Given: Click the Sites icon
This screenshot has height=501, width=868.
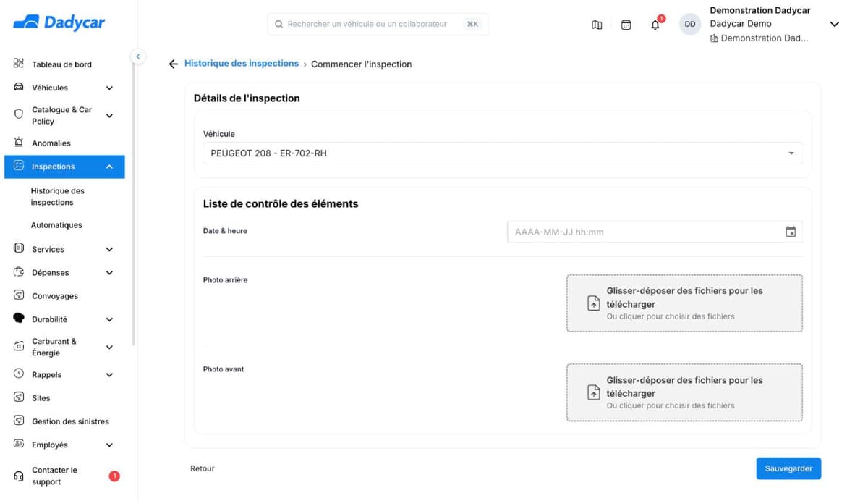Looking at the screenshot, I should tap(19, 397).
